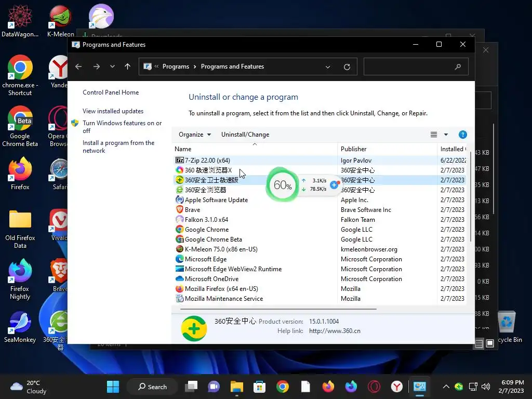532x399 pixels.
Task: Click the Change your view list icon
Action: pos(434,135)
